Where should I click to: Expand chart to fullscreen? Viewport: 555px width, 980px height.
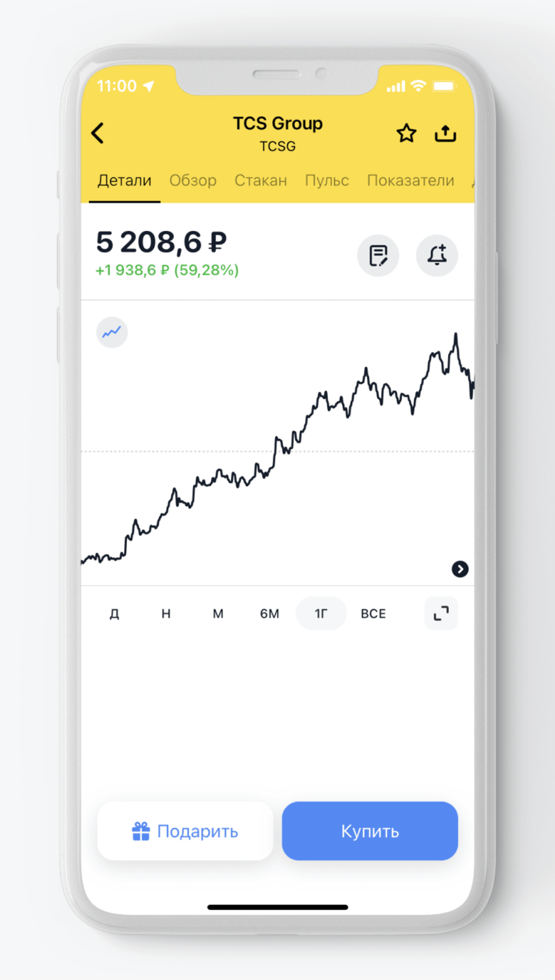click(441, 613)
